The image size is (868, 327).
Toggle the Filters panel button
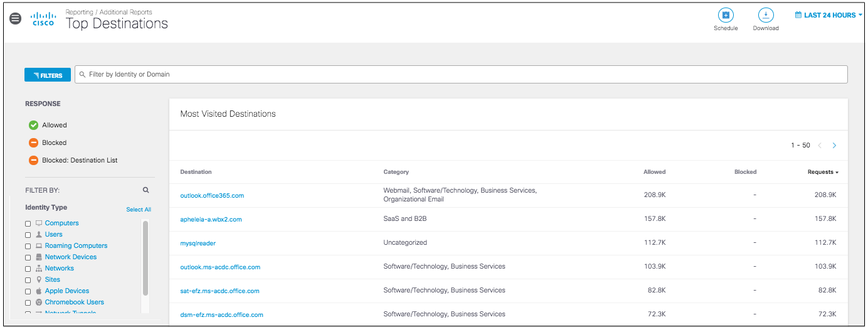[48, 75]
